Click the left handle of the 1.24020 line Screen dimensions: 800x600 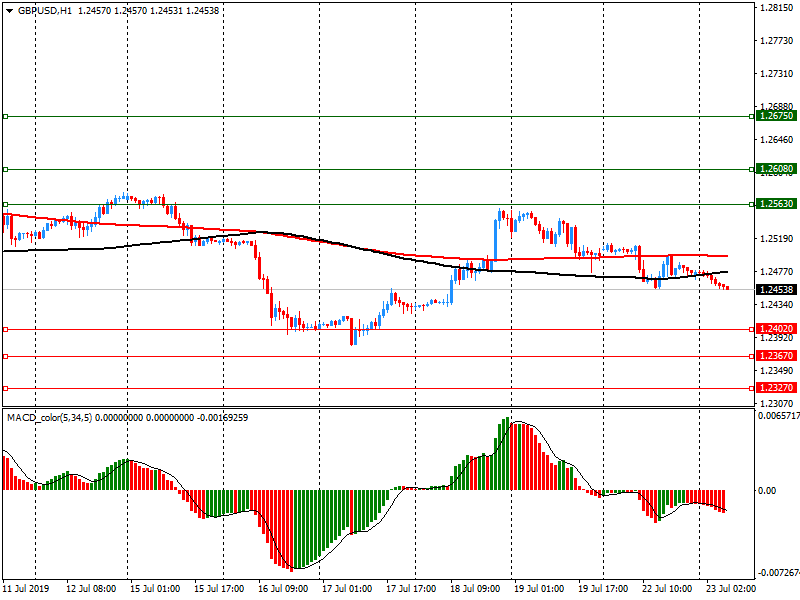[x=6, y=330]
